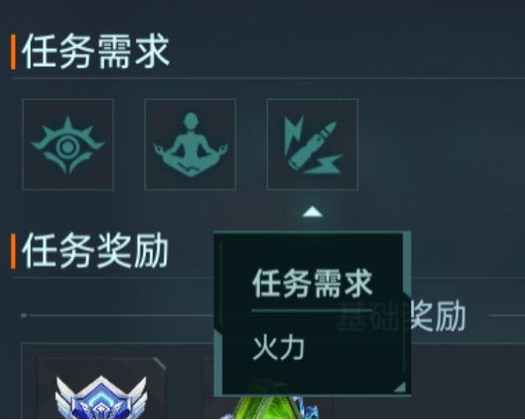The image size is (525, 420).
Task: Click the tooltip's bottom-right corner triangle
Action: [x=400, y=387]
